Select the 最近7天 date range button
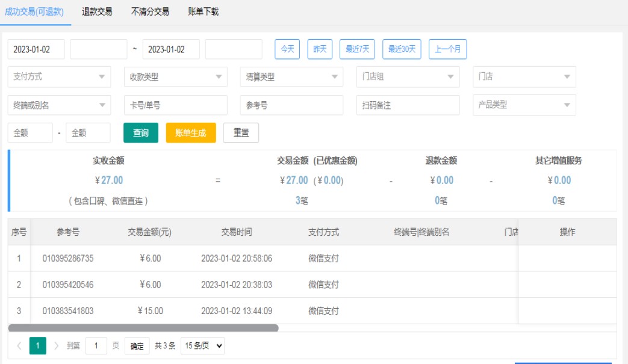 coord(358,49)
